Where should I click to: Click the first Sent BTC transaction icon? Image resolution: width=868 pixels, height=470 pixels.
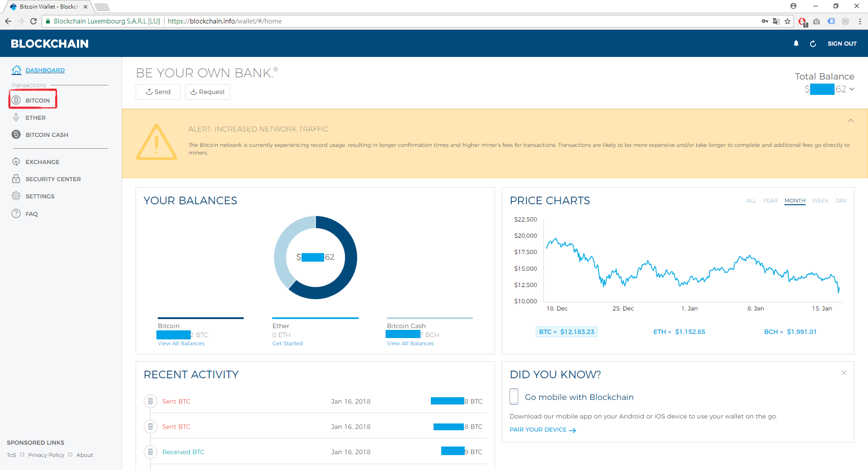(x=151, y=401)
